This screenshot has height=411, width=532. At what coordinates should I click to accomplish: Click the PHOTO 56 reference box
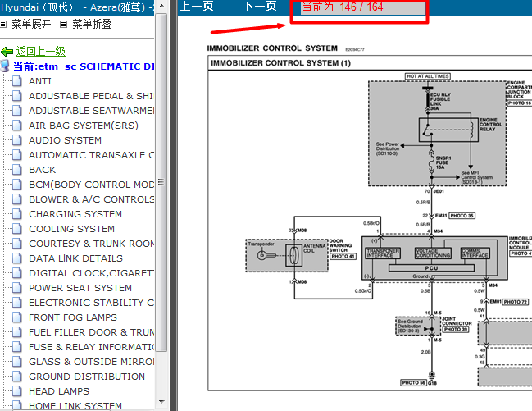tap(414, 383)
